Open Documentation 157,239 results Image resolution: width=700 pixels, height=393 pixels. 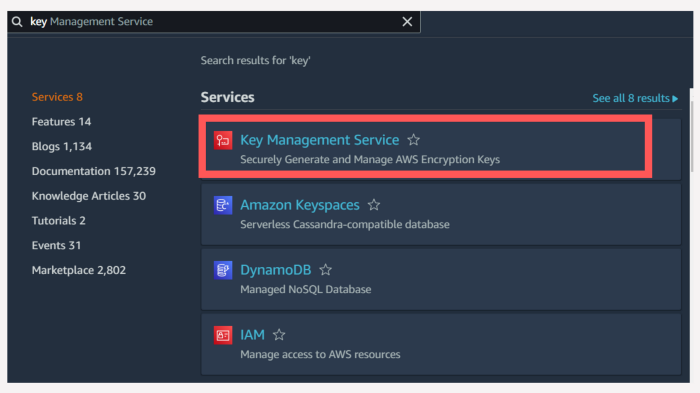click(x=94, y=171)
